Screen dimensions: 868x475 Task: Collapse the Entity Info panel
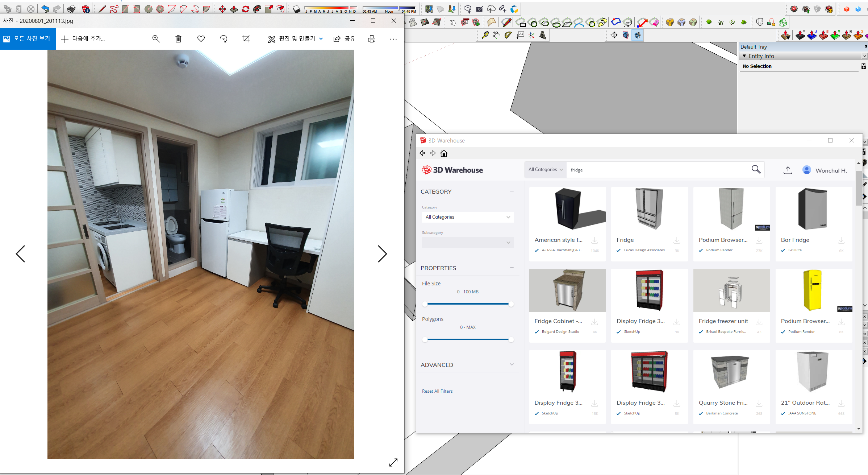click(744, 56)
